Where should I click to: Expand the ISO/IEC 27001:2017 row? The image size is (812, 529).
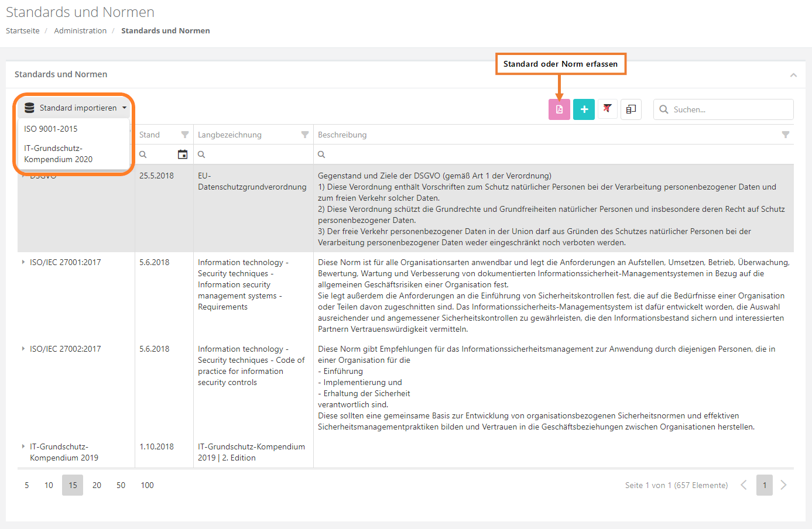(x=23, y=262)
